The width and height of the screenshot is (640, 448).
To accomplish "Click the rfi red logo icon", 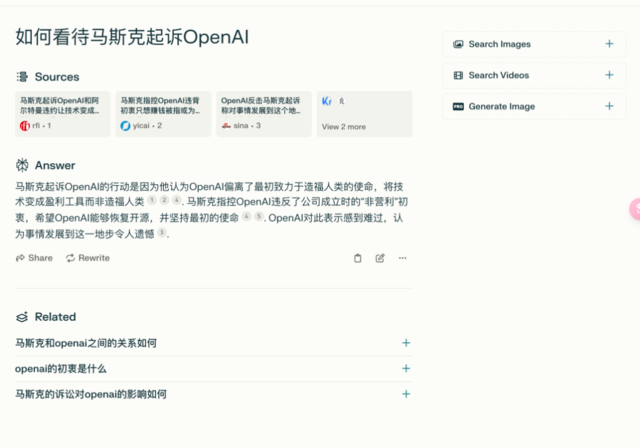I will pos(24,126).
